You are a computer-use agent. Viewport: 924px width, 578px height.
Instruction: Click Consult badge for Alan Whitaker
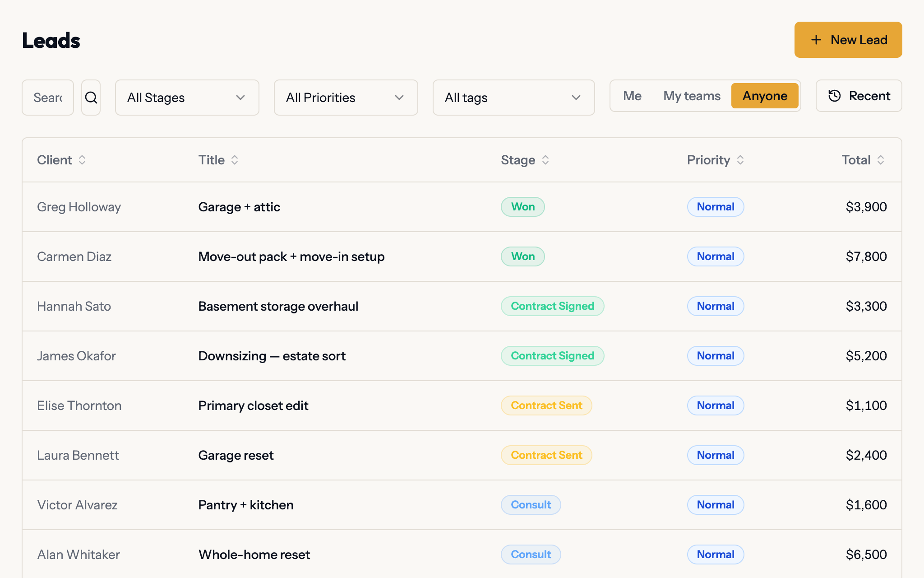(x=531, y=555)
